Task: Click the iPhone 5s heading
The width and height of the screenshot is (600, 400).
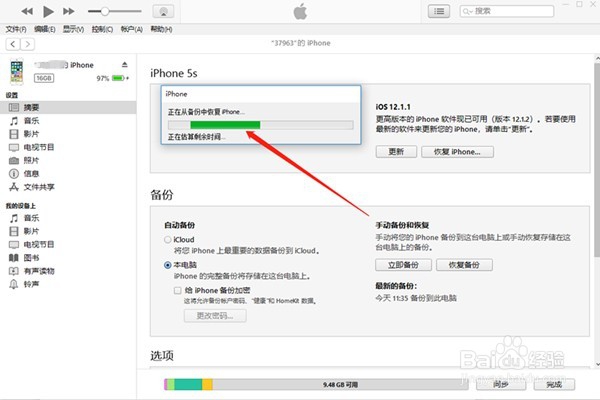Action: (x=174, y=73)
